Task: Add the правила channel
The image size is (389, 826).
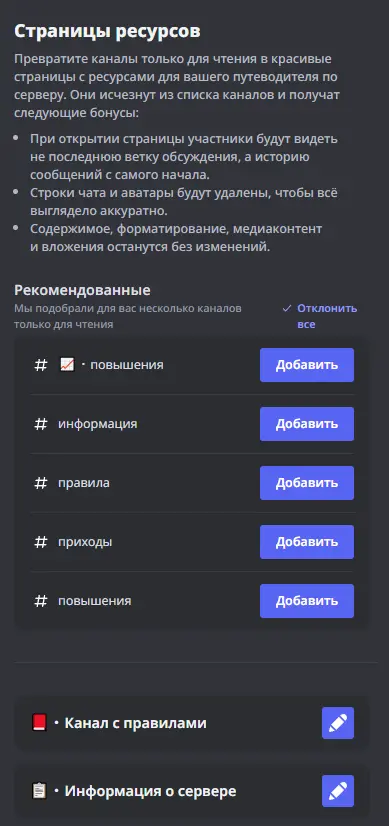Action: 307,483
